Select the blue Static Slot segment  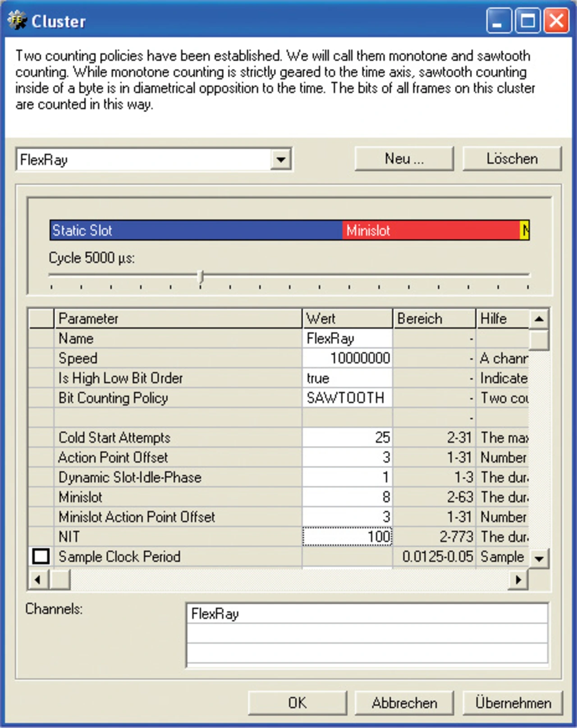point(196,230)
